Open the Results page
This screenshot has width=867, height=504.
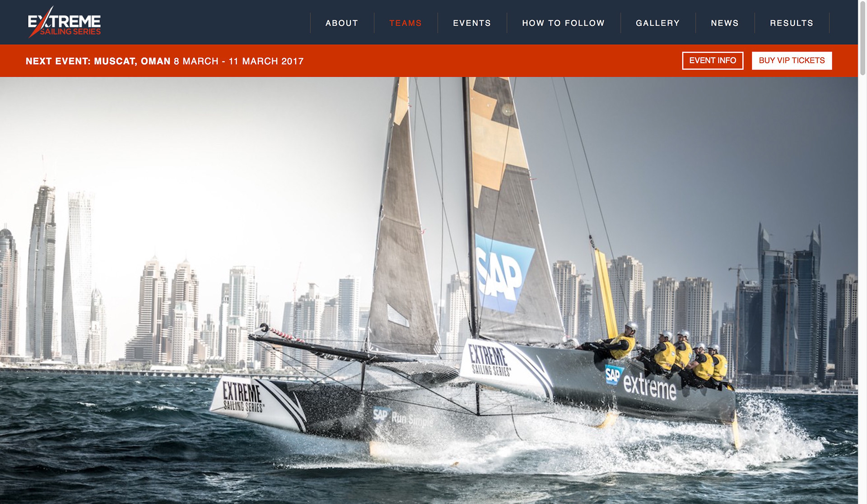coord(792,23)
